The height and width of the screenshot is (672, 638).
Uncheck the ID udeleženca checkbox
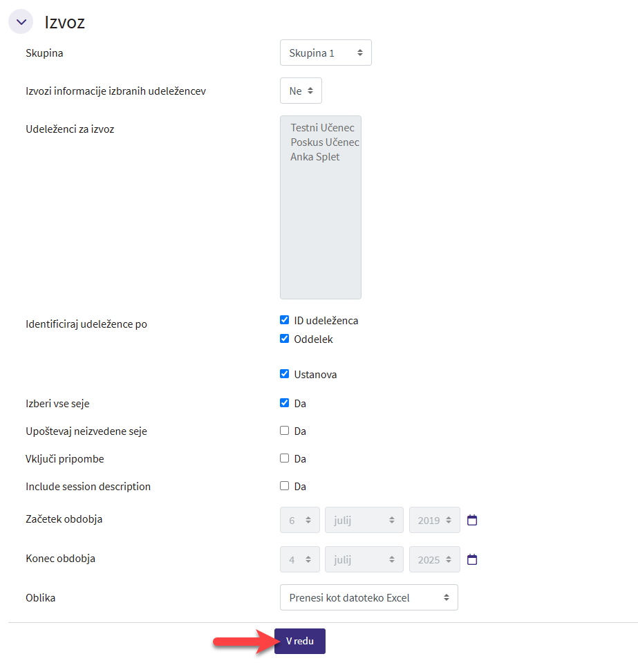click(x=284, y=320)
